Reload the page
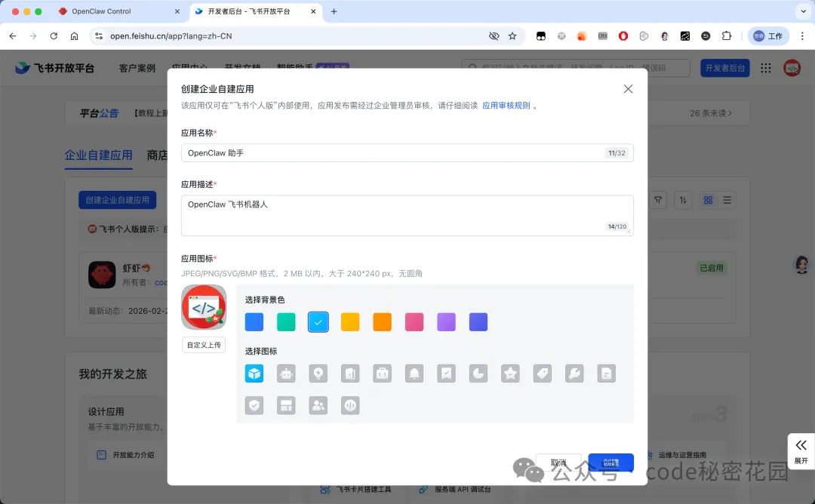815x504 pixels. tap(54, 36)
